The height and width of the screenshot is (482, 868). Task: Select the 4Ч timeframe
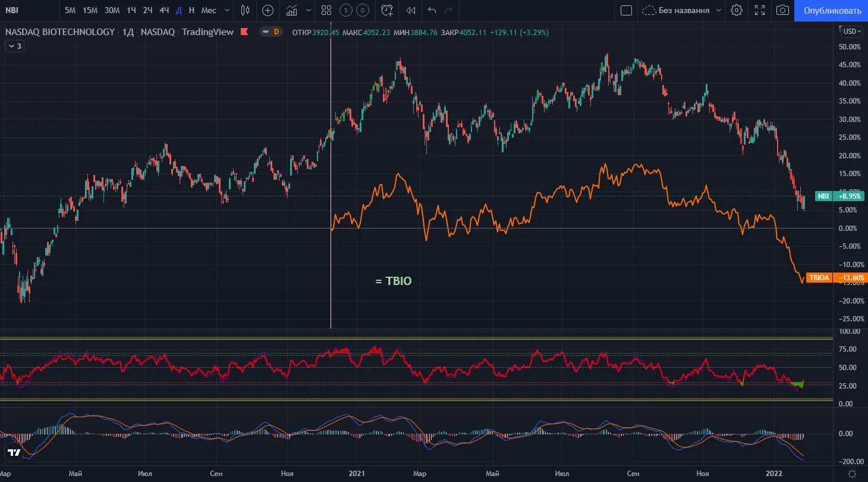(164, 10)
